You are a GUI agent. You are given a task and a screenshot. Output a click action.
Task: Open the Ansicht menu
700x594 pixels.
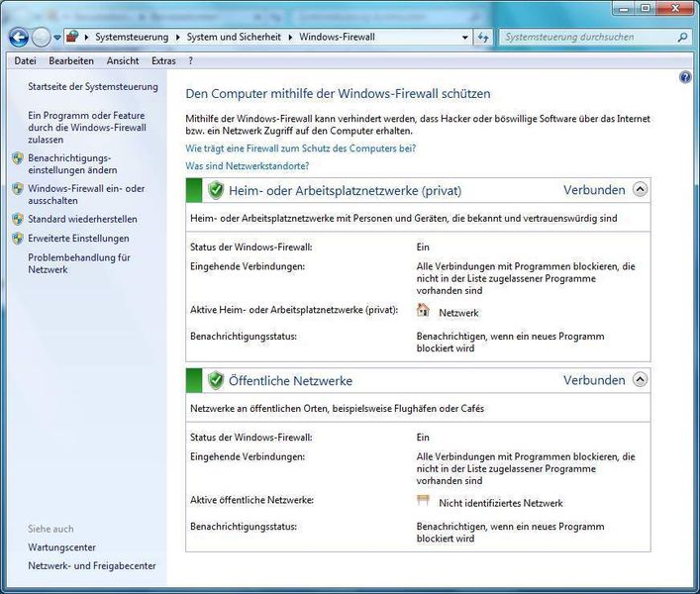[x=123, y=61]
